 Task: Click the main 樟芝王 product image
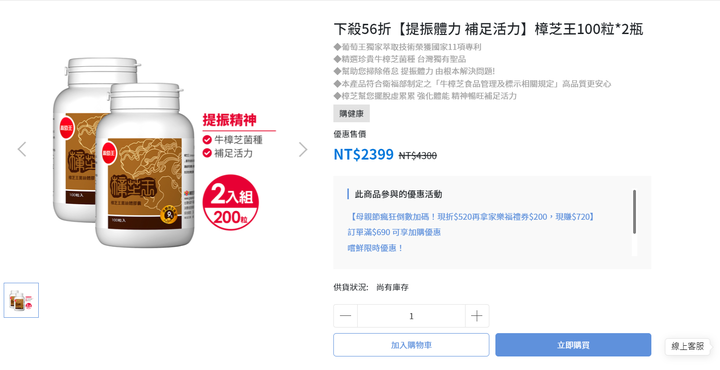click(124, 152)
